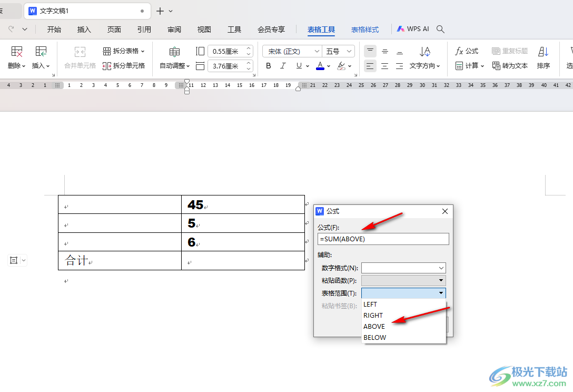Click the table cell containing 45
The width and height of the screenshot is (573, 392).
[243, 204]
